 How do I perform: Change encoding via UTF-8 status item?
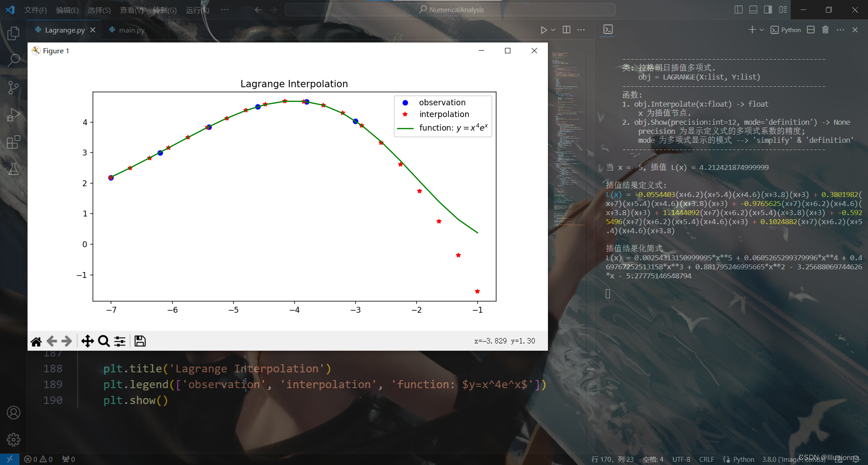coord(681,459)
